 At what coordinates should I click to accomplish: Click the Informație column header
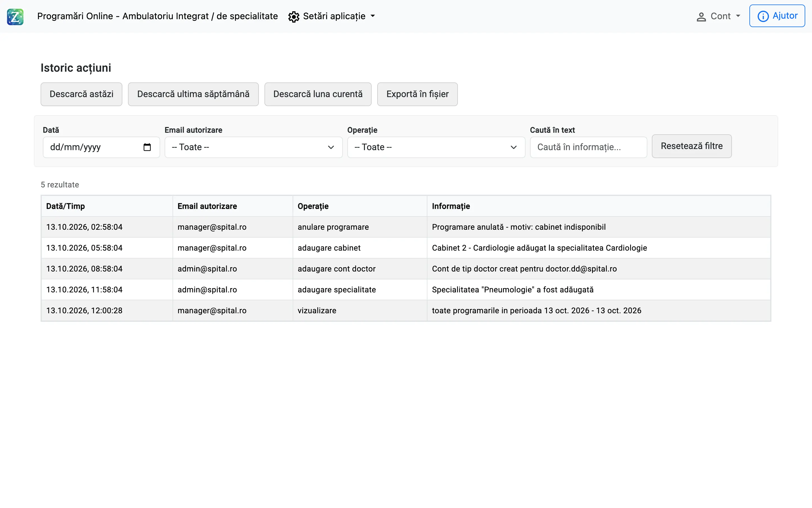[599, 206]
